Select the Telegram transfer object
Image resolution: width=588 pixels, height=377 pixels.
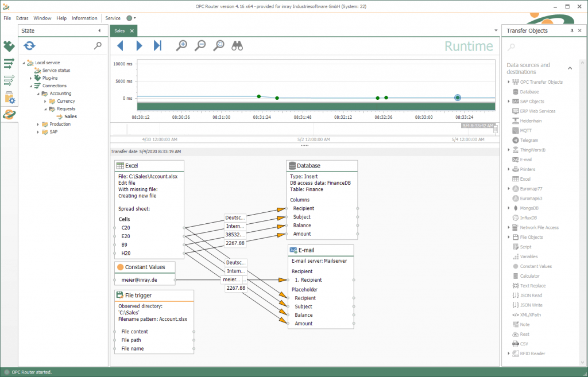(529, 141)
